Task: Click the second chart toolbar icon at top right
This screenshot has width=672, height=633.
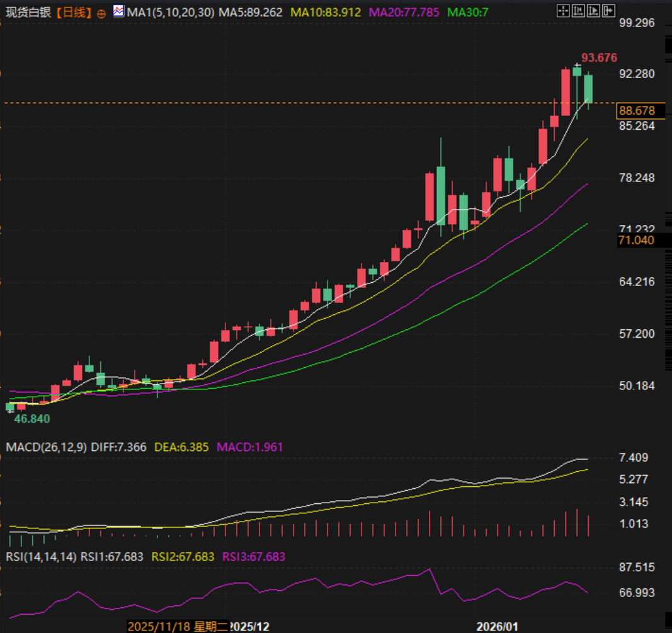Action: 579,11
